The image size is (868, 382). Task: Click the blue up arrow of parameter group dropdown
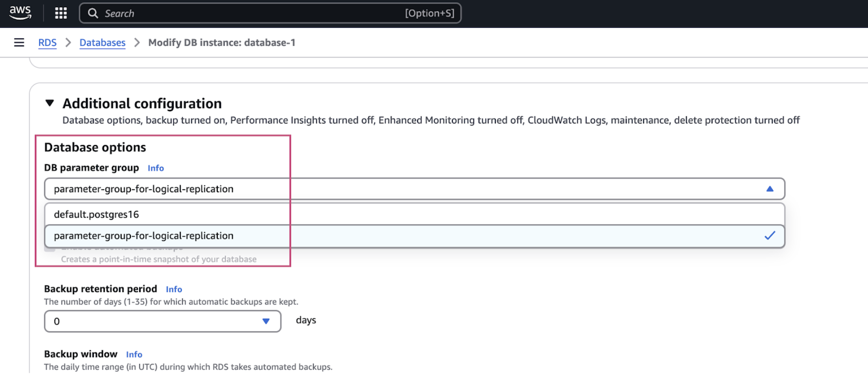[x=770, y=189]
